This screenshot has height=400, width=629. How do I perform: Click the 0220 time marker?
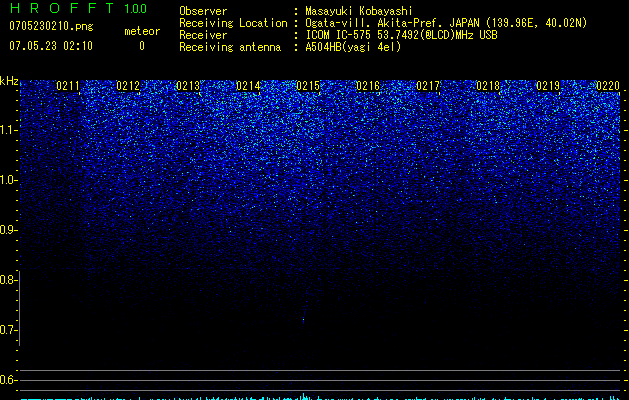coord(608,86)
